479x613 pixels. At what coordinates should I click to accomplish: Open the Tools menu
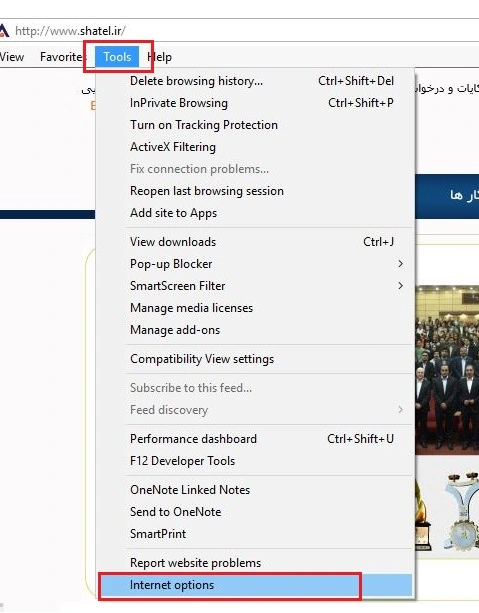pos(117,57)
